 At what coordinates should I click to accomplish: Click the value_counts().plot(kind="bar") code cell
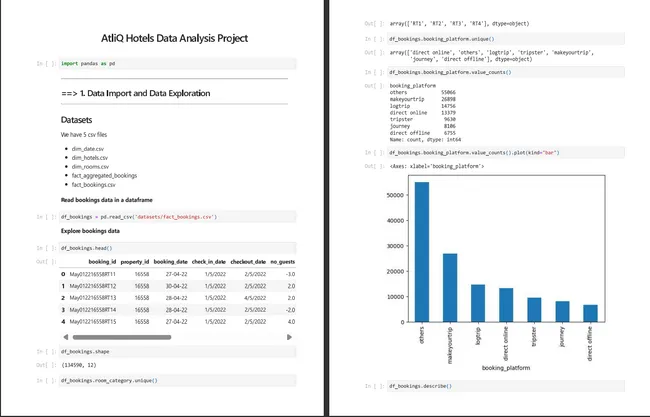[506, 153]
